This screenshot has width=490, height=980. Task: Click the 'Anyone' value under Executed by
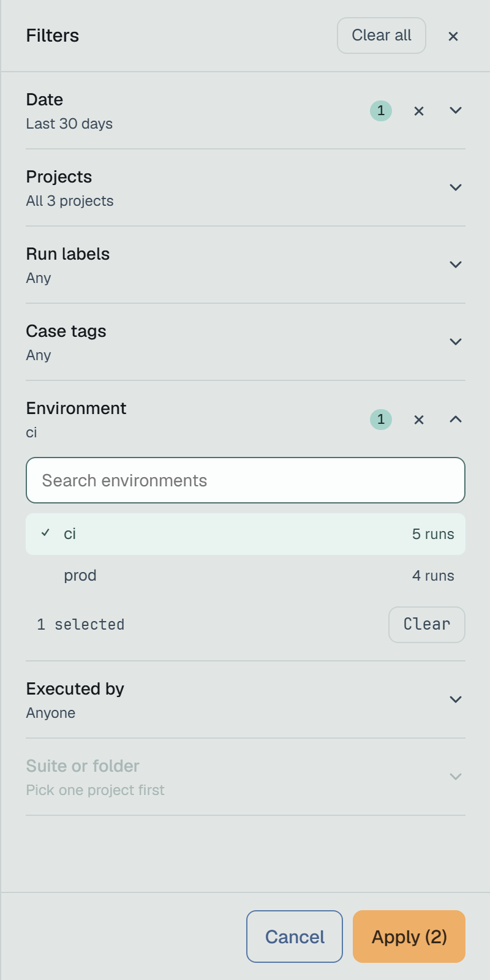pyautogui.click(x=51, y=713)
